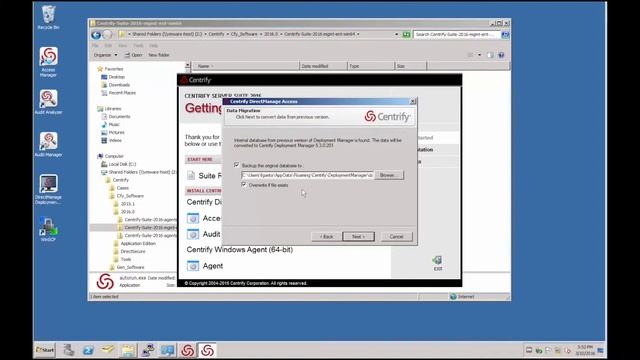This screenshot has height=360, width=640.
Task: Sort by Date modified column header
Action: [x=323, y=66]
